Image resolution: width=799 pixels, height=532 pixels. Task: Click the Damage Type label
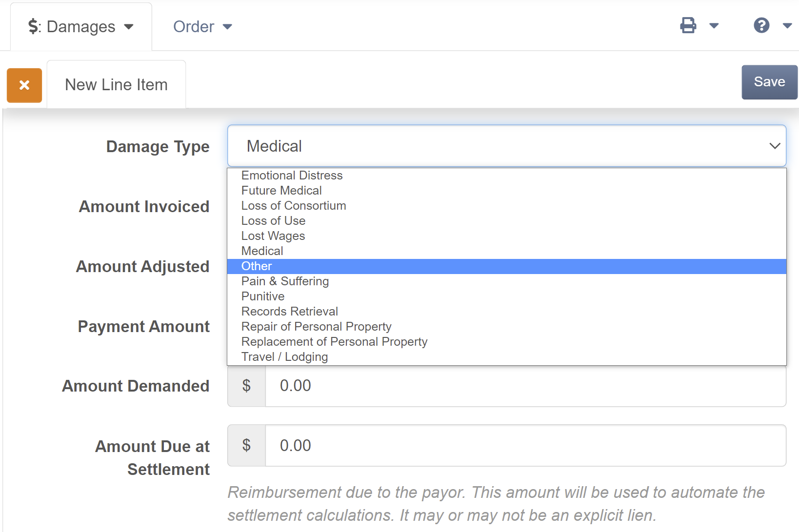tap(158, 147)
